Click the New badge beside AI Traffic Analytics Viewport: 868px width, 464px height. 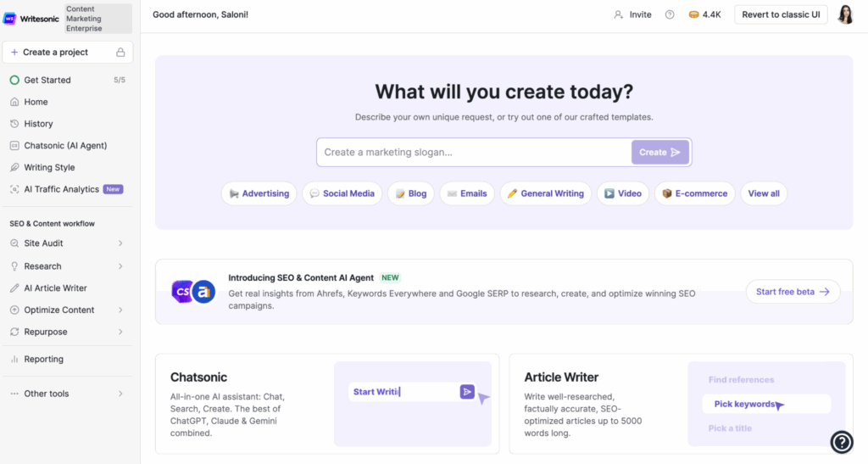point(113,189)
